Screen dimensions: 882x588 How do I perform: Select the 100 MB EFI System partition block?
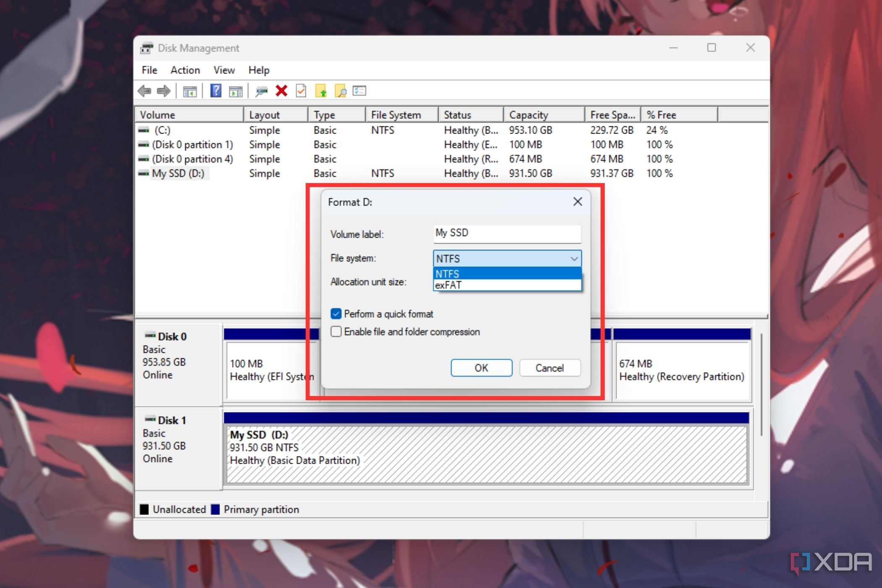tap(271, 365)
